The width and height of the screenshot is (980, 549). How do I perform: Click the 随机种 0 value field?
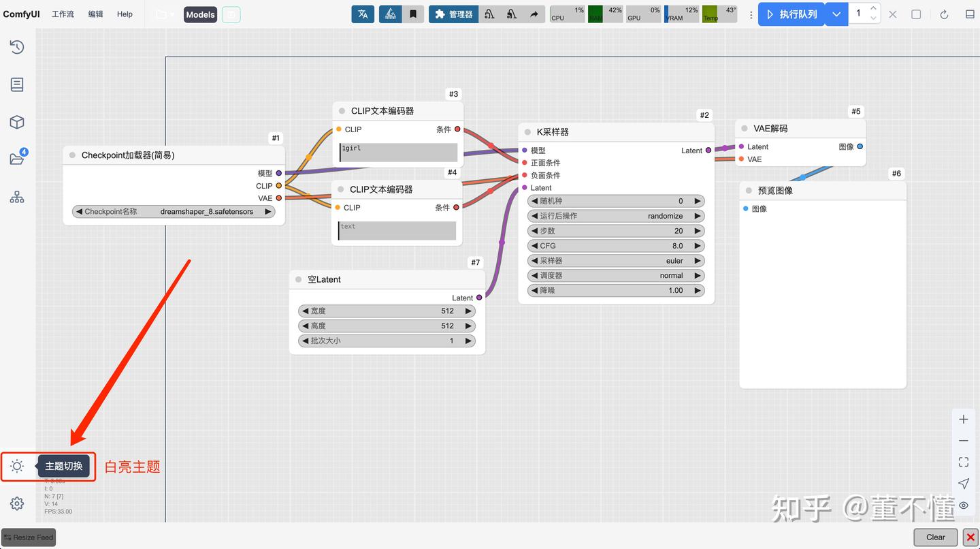(616, 201)
